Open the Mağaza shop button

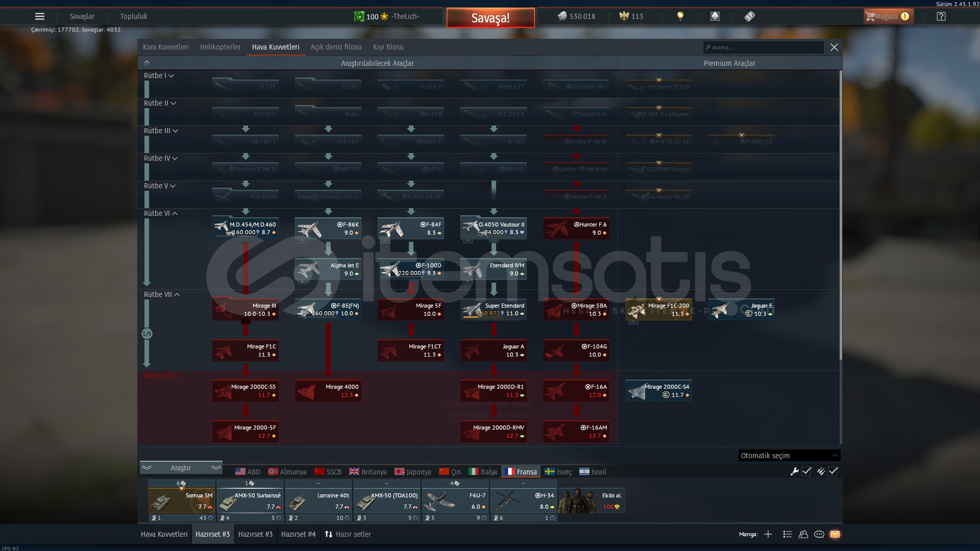coord(889,16)
